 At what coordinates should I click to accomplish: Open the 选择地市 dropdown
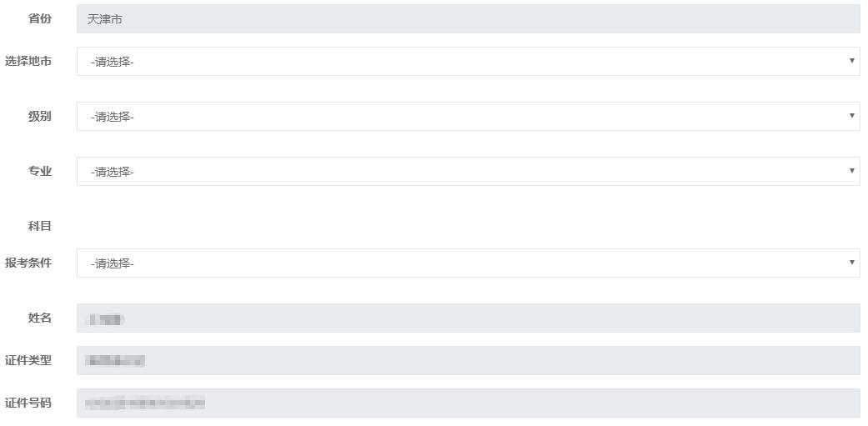467,62
